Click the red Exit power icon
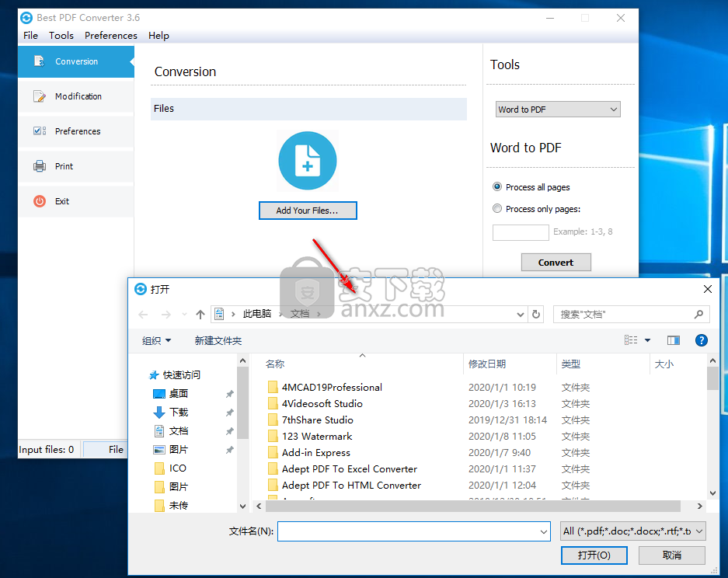The height and width of the screenshot is (578, 728). (x=40, y=201)
